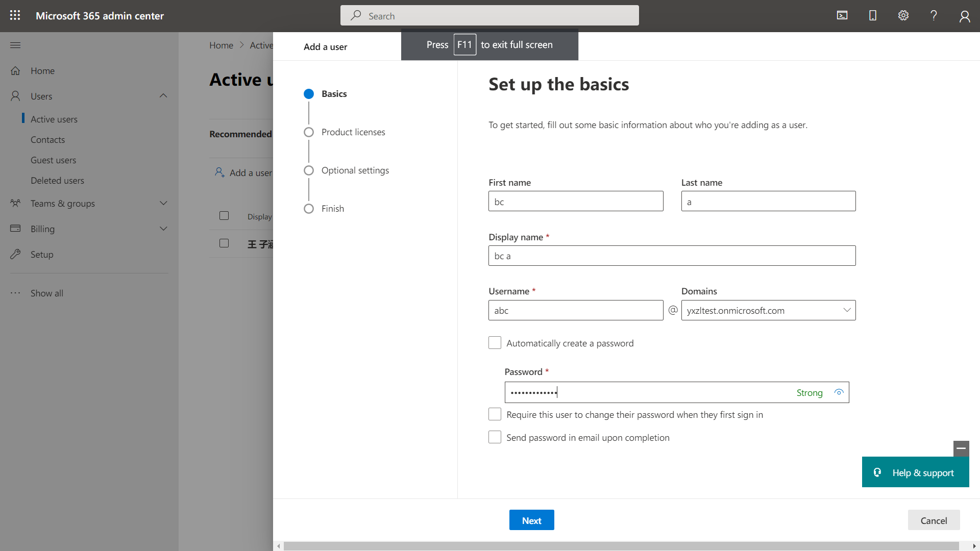
Task: Show password with the eye icon
Action: [x=839, y=392]
